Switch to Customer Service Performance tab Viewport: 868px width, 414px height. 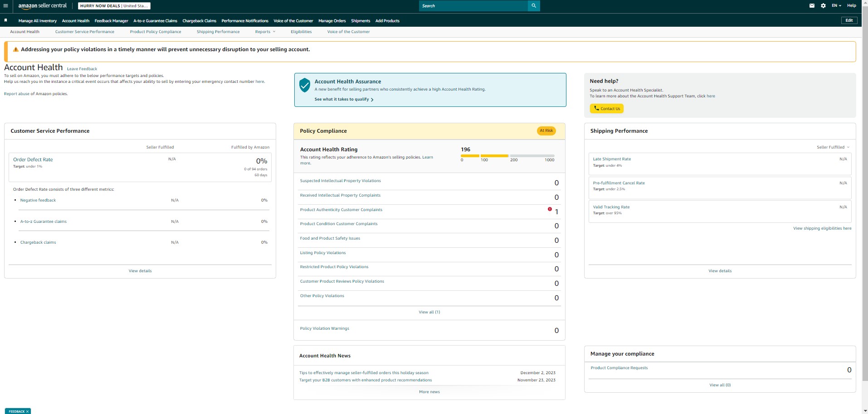[85, 32]
